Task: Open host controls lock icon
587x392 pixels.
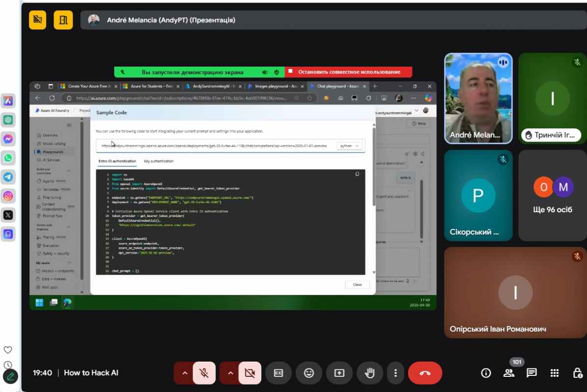Action: (578, 373)
